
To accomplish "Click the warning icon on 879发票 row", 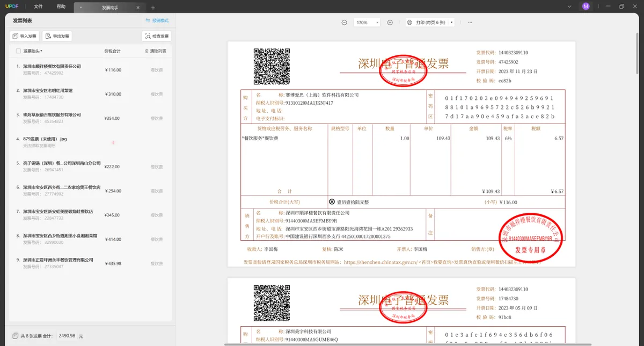I will (x=113, y=142).
